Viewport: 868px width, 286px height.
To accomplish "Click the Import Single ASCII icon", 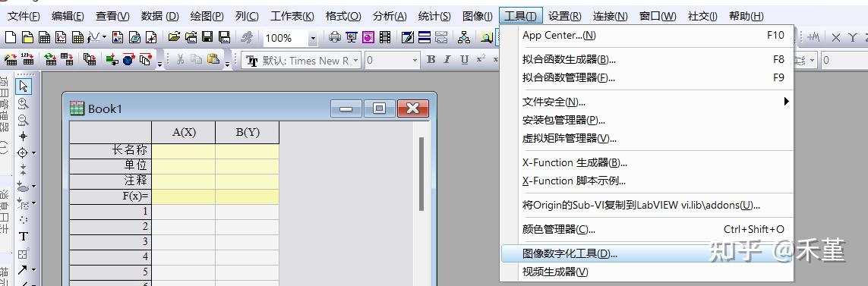I will pyautogui.click(x=27, y=59).
